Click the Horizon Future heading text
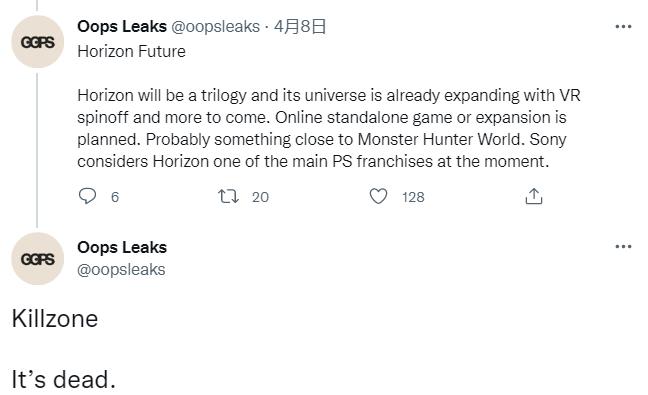 (131, 52)
